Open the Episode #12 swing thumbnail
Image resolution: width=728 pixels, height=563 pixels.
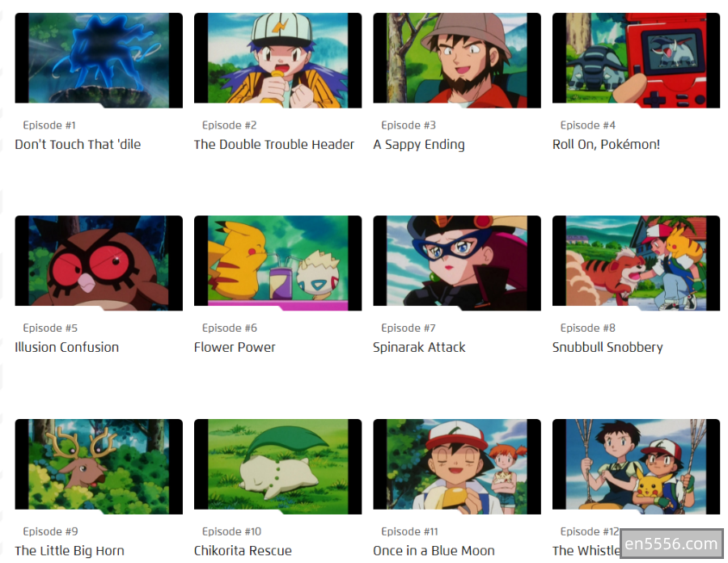point(636,467)
